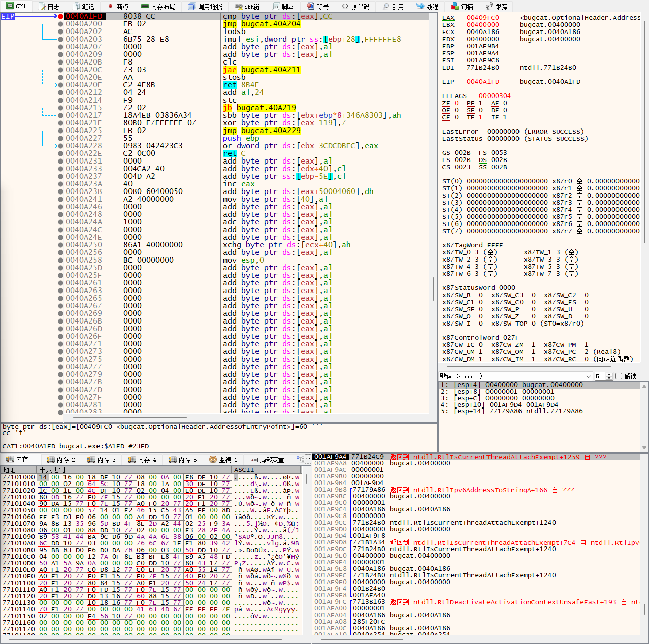
Task: Select argument row 5: [esp+14] 77179A86
Action: [539, 411]
